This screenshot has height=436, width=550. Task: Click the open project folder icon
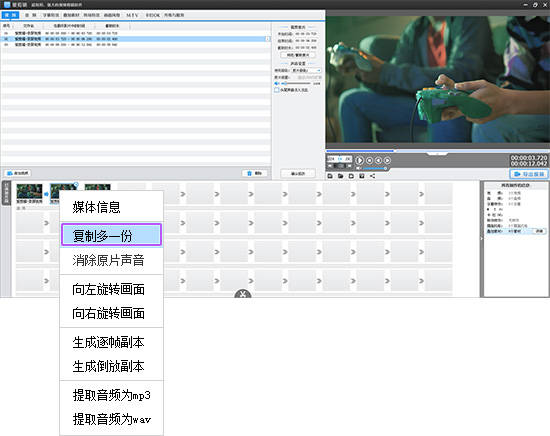(x=341, y=176)
